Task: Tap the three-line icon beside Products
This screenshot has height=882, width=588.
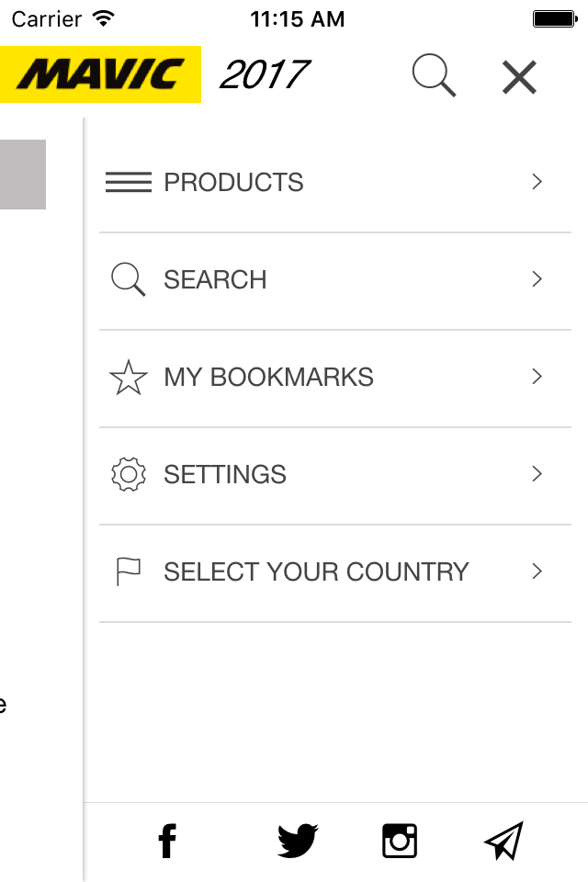Action: click(129, 182)
